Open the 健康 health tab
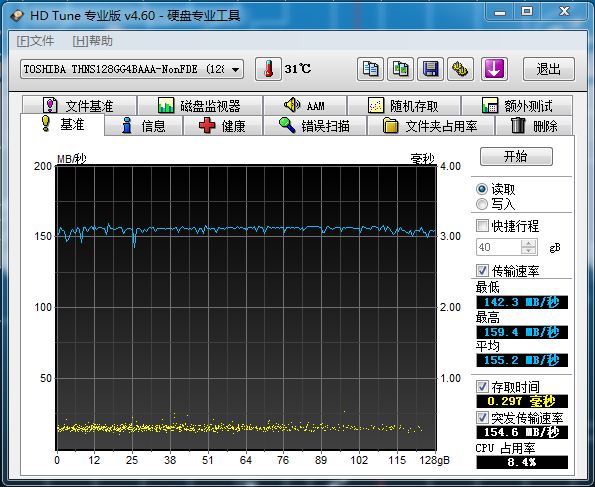 223,126
